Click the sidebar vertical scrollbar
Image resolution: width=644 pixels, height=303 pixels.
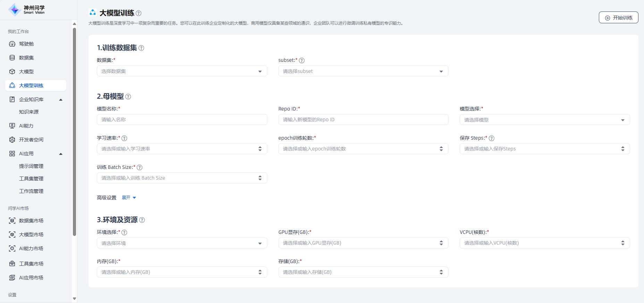(74, 132)
